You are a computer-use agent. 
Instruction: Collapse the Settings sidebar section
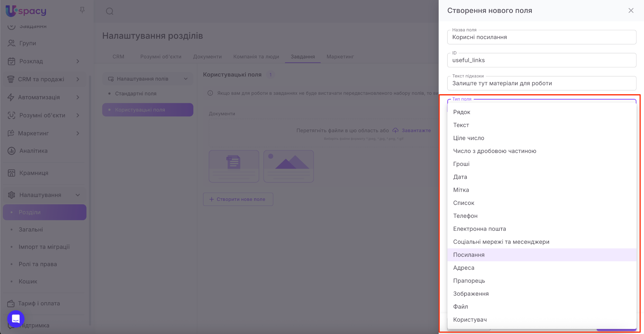[x=78, y=195]
